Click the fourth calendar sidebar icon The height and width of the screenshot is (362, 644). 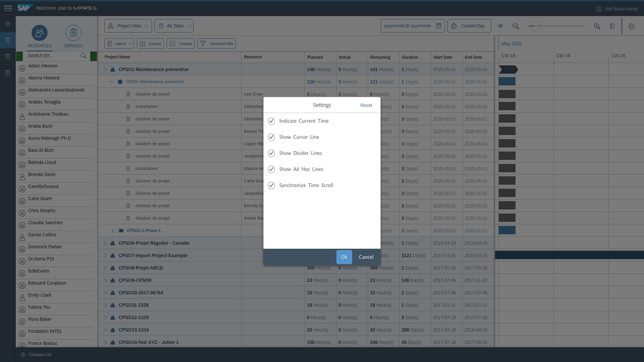pos(8,73)
